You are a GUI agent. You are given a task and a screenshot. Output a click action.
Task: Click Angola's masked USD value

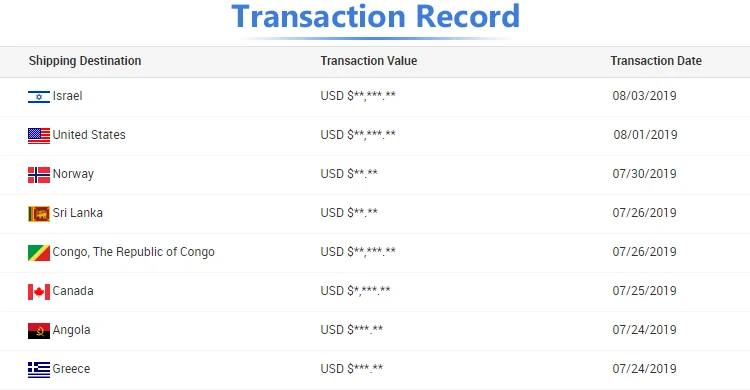352,330
